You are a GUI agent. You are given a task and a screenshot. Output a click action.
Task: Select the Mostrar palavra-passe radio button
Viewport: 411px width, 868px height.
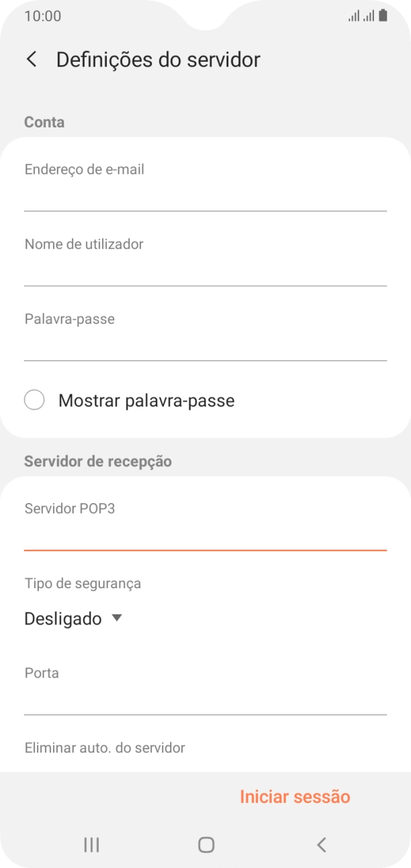click(34, 400)
